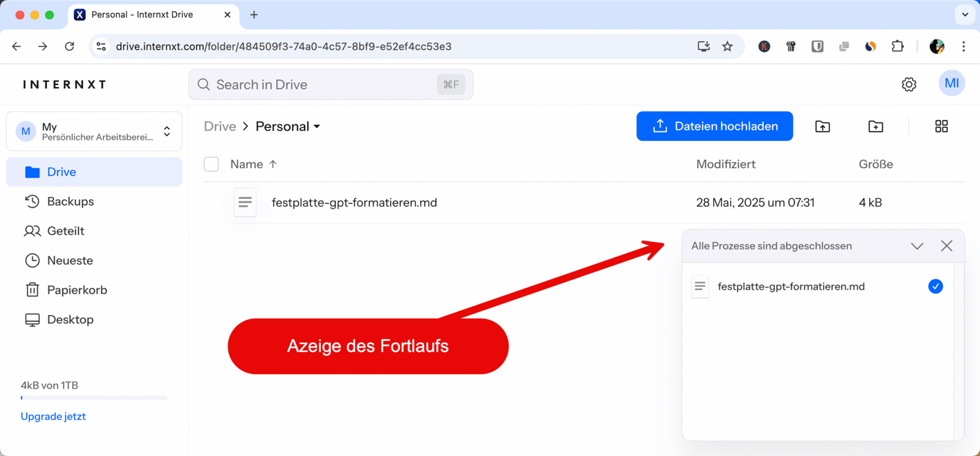Open the settings gear icon
The image size is (980, 456).
coord(909,84)
